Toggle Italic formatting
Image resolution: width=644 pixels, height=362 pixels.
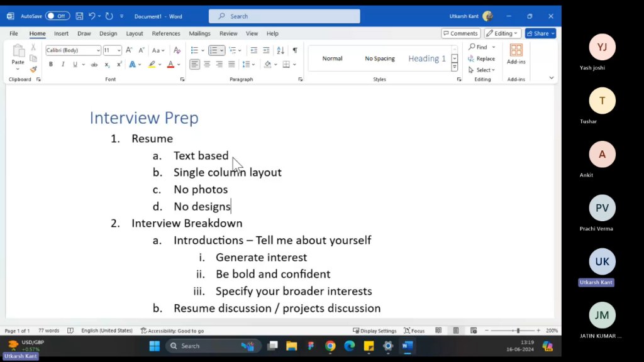[x=63, y=65]
